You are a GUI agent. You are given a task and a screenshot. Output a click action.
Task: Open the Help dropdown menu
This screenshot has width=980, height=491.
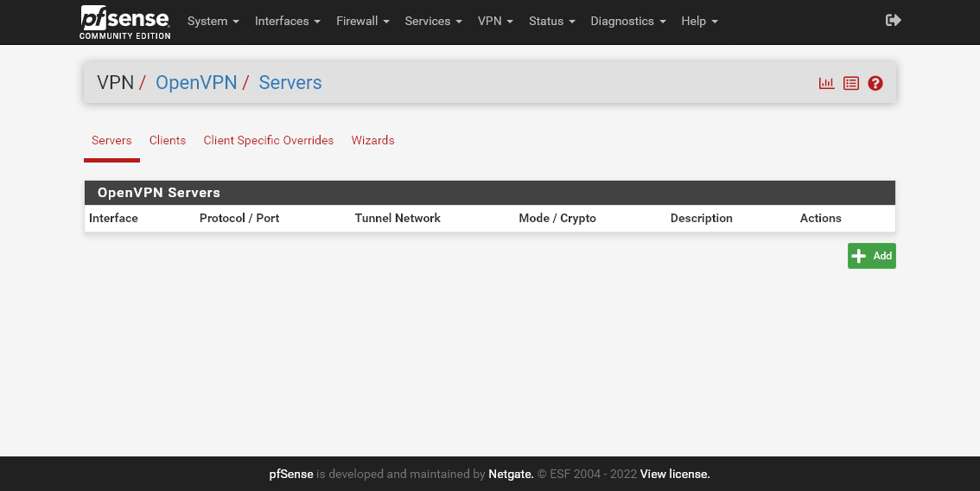699,22
